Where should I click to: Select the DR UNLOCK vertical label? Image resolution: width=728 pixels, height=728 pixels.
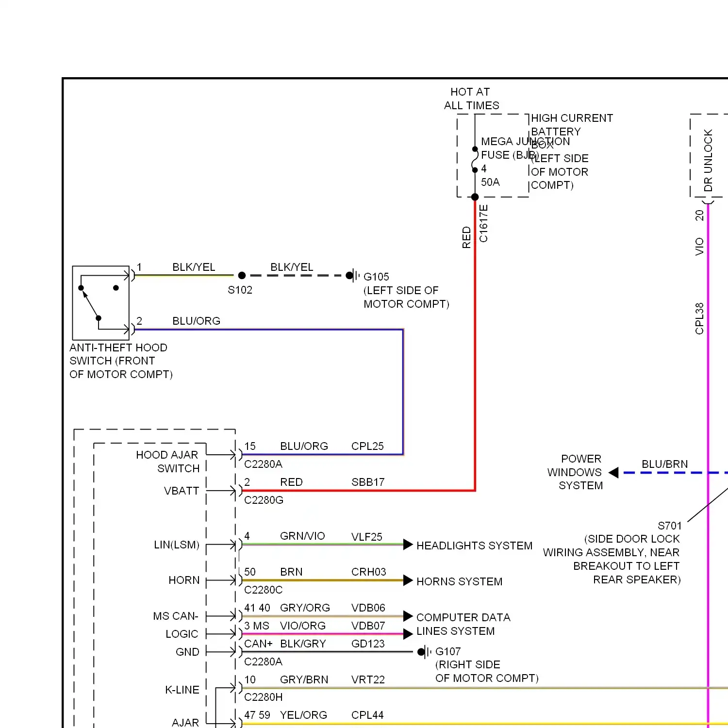pos(708,160)
